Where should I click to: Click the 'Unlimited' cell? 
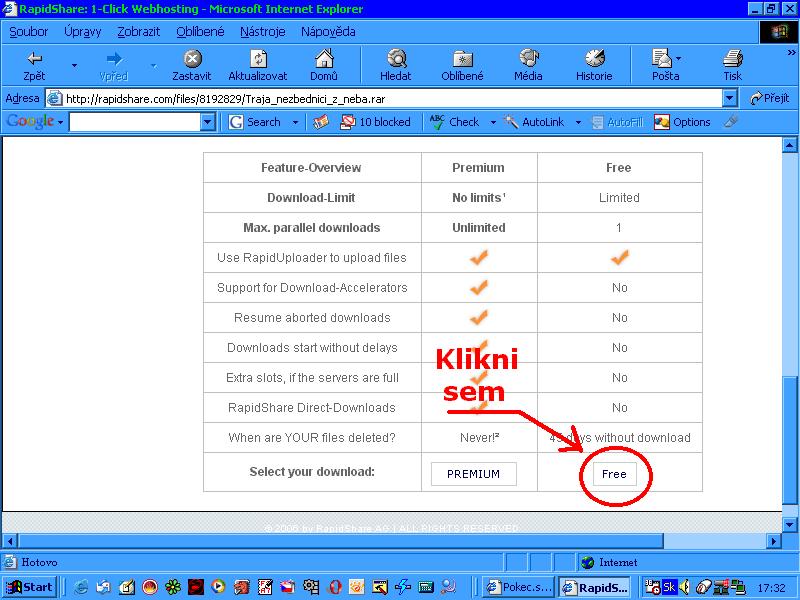(479, 228)
